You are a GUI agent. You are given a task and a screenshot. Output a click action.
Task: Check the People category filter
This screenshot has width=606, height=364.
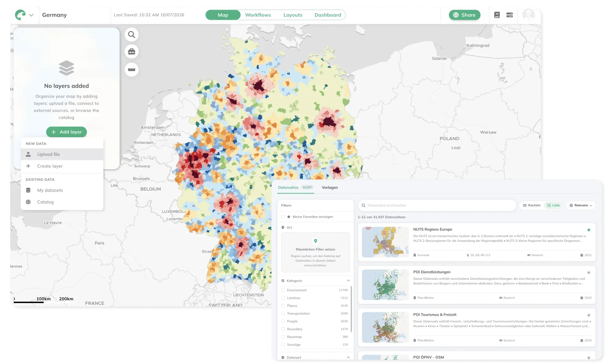[283, 321]
